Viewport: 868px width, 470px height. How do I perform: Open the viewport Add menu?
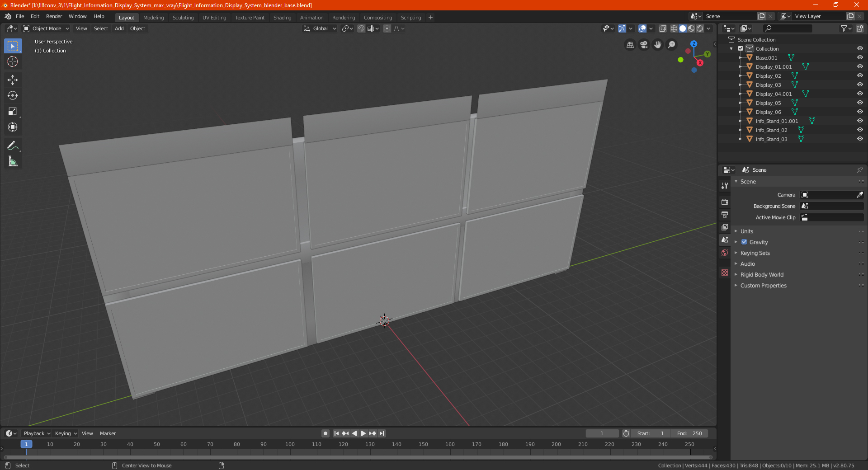119,28
